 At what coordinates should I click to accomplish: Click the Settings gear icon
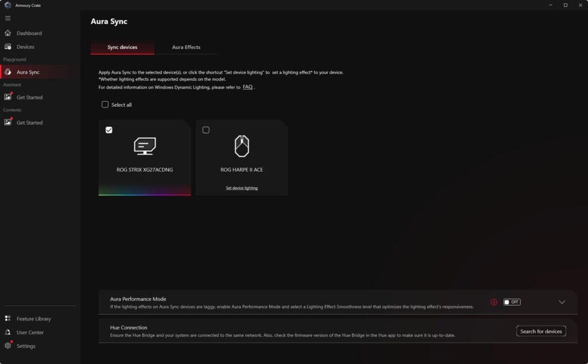[x=8, y=346]
